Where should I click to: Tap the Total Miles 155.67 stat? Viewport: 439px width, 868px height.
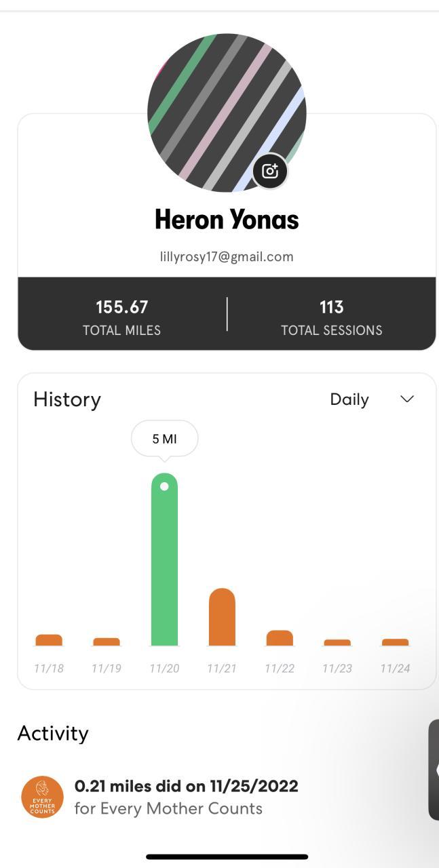coord(122,317)
